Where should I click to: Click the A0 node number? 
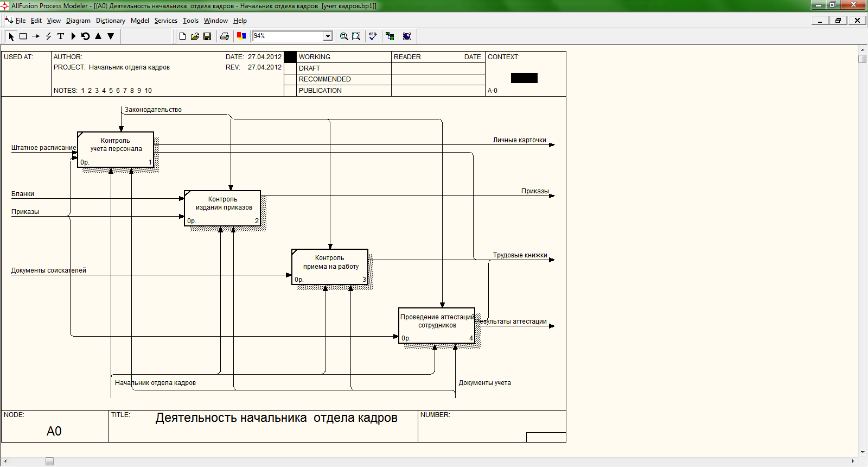[x=54, y=431]
